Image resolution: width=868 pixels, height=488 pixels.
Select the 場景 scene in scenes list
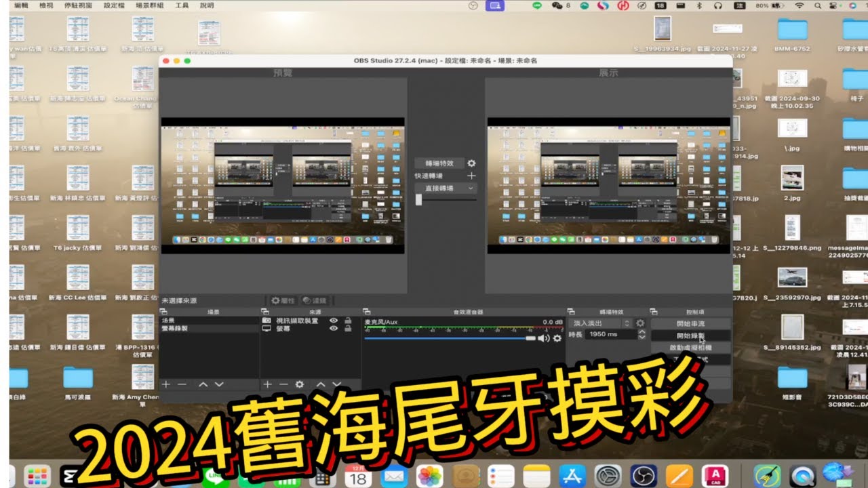(209, 320)
